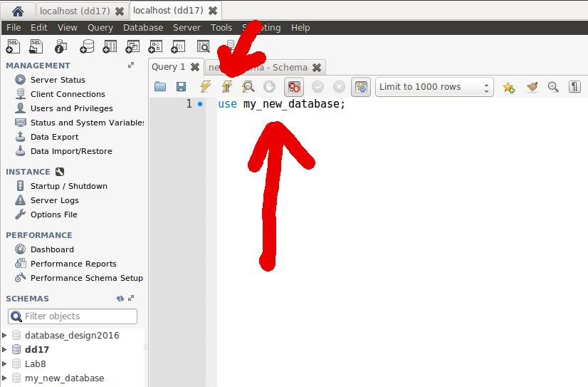Open the Limit to 1000 rows dropdown
Viewport: 588px width, 387px height.
coord(434,87)
